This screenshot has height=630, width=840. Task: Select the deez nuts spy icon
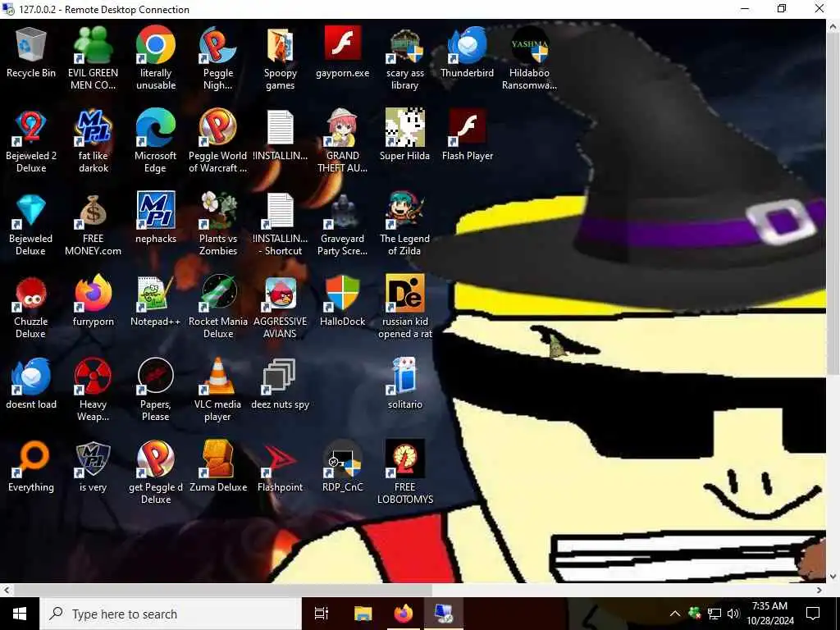coord(280,384)
